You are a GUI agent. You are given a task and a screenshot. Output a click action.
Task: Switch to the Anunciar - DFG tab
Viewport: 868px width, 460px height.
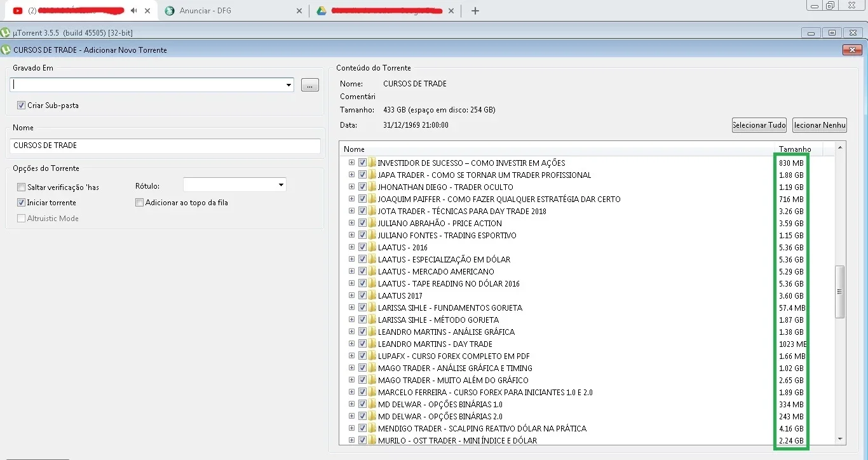tap(232, 11)
